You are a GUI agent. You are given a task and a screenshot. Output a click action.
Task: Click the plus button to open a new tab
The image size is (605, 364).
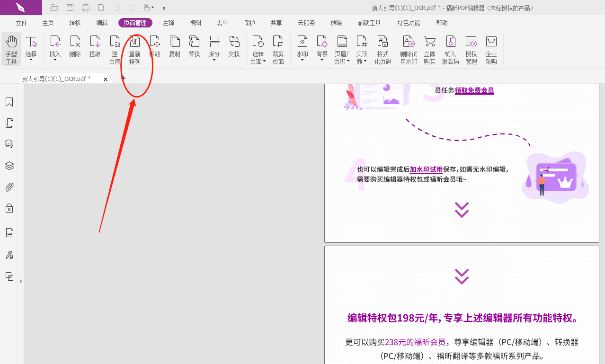click(123, 78)
